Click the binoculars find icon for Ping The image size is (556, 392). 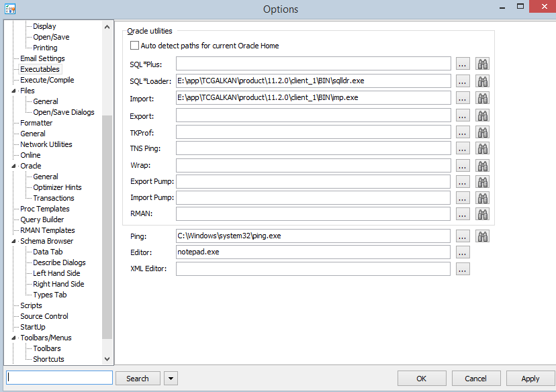tap(482, 236)
